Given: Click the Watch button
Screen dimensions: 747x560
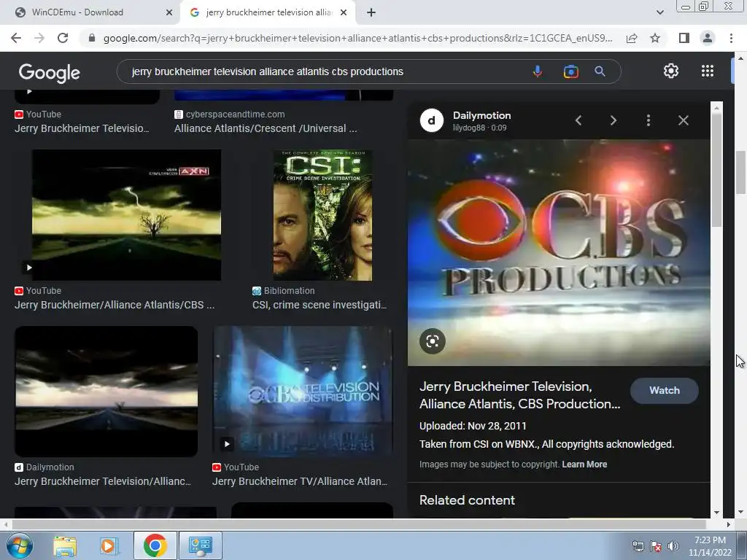Looking at the screenshot, I should [664, 391].
